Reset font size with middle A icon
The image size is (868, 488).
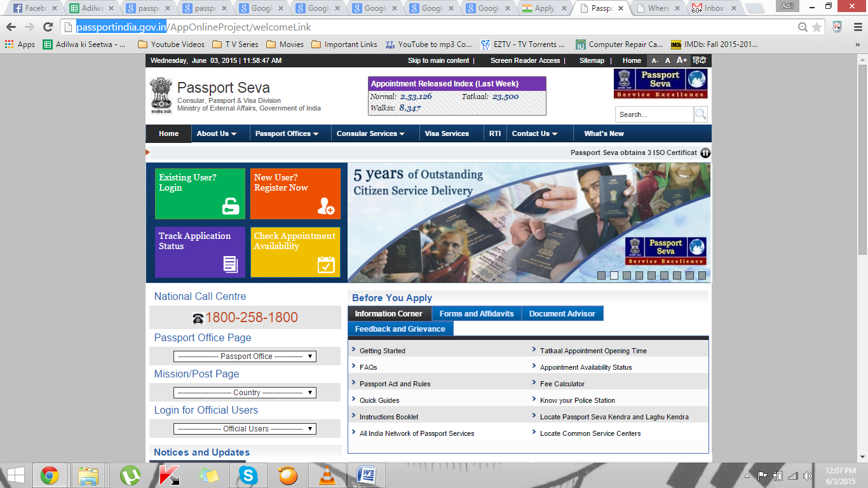coord(667,60)
